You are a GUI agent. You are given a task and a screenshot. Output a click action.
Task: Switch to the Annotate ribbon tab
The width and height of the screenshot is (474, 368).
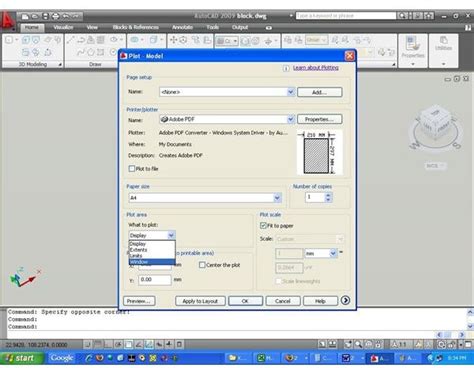coord(182,27)
